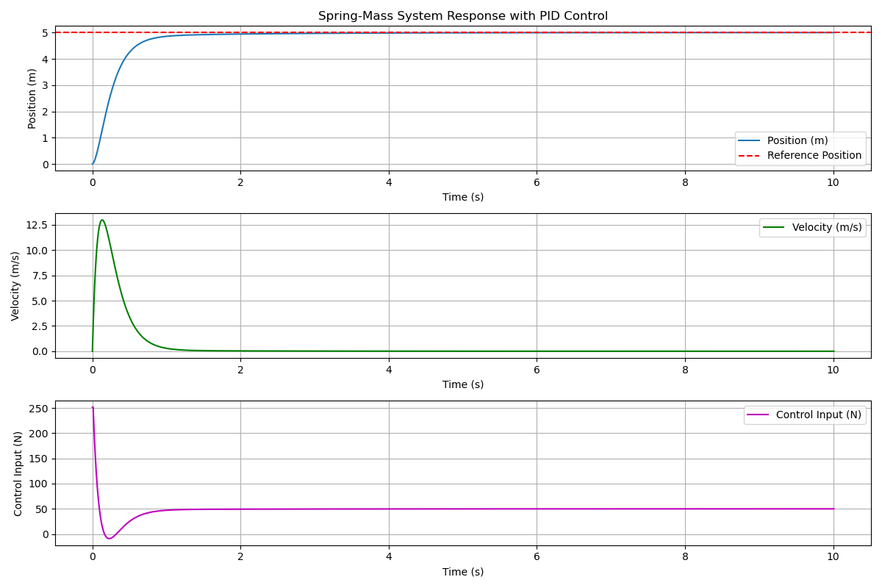Click Time (s) label under the position plot
The width and height of the screenshot is (882, 588).
pyautogui.click(x=462, y=197)
